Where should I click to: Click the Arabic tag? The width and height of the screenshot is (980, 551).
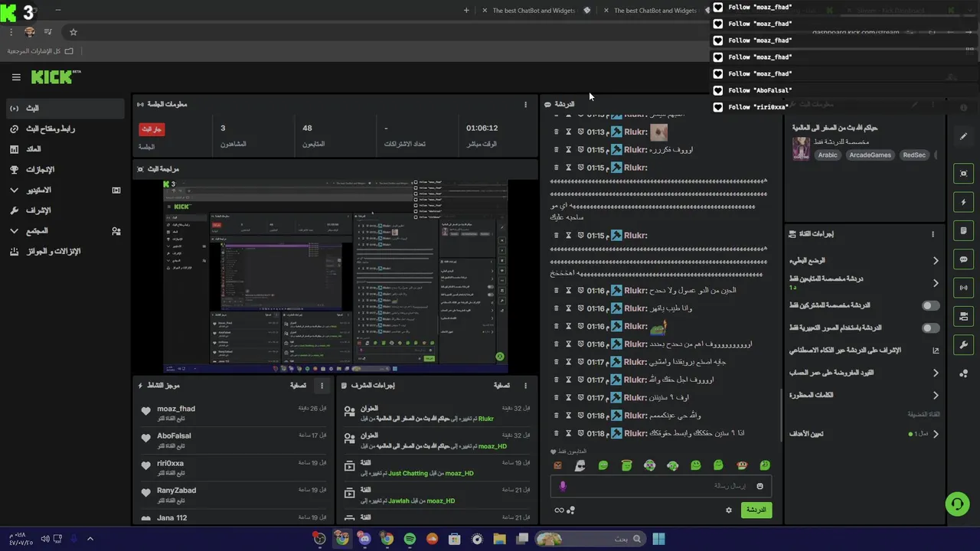(x=828, y=155)
